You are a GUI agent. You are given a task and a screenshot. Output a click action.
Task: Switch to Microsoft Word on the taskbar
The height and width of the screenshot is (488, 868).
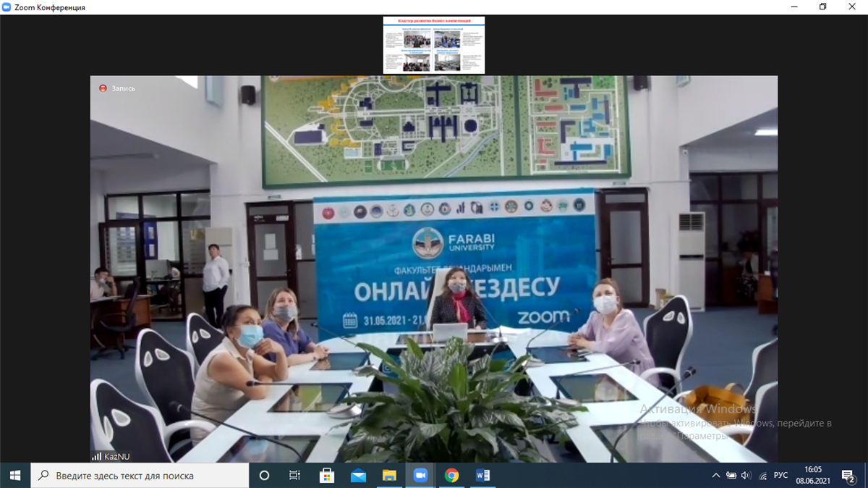pyautogui.click(x=482, y=476)
